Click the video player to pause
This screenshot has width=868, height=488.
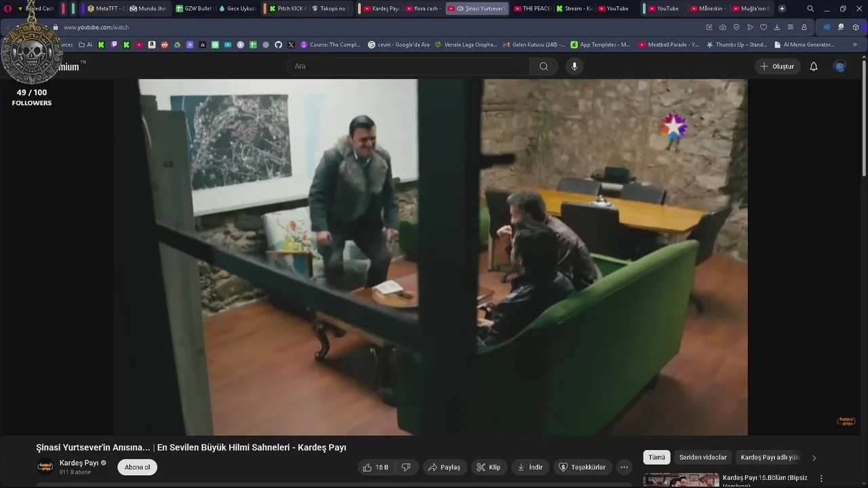coord(431,258)
